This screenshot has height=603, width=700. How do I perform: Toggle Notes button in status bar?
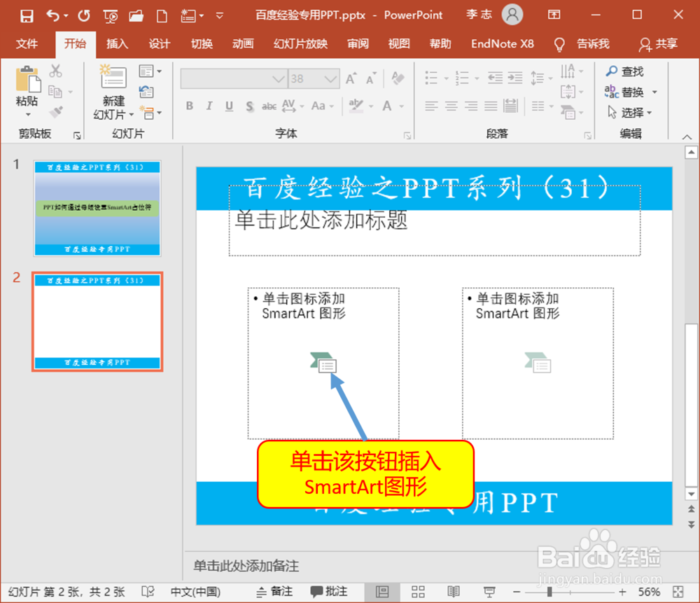[x=274, y=592]
